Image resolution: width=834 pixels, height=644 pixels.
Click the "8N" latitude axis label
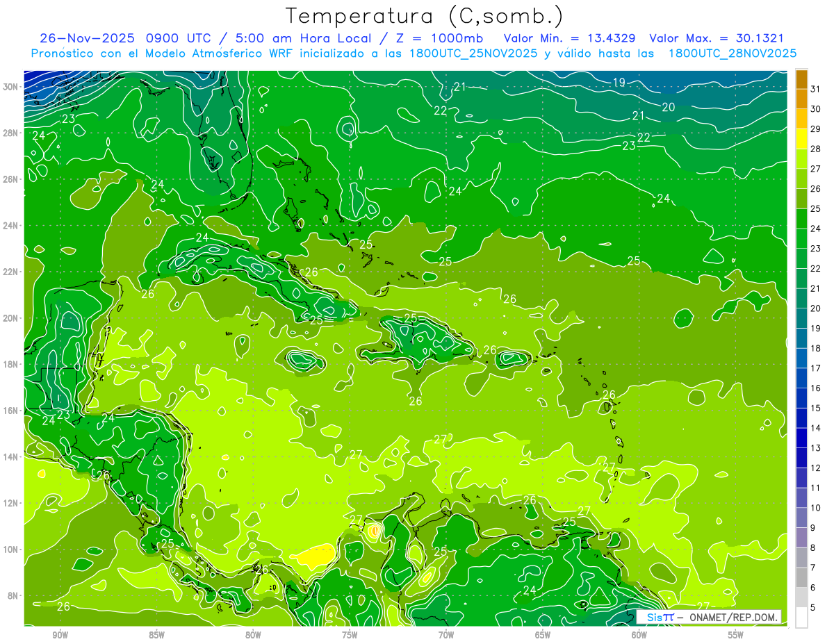tap(13, 596)
